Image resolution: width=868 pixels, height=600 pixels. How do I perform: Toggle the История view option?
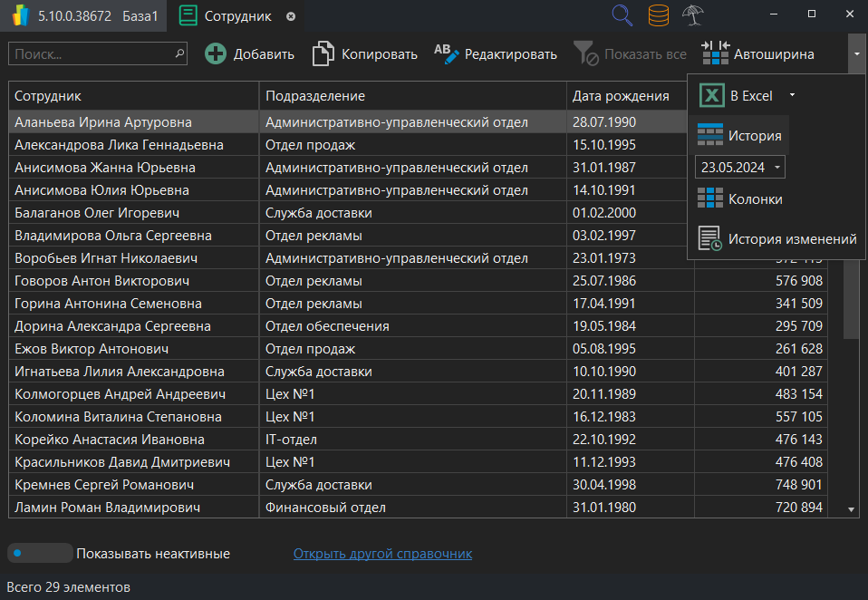pos(739,136)
